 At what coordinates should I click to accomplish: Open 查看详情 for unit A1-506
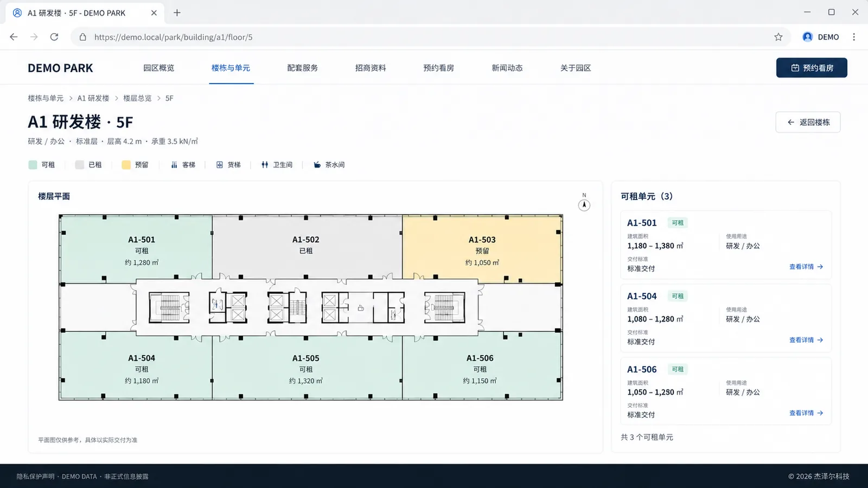(x=806, y=413)
